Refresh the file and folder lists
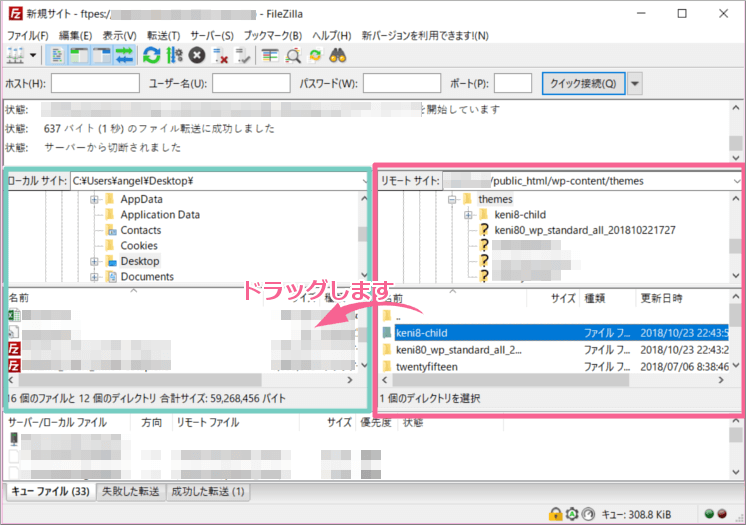Viewport: 746px width, 525px height. point(151,56)
